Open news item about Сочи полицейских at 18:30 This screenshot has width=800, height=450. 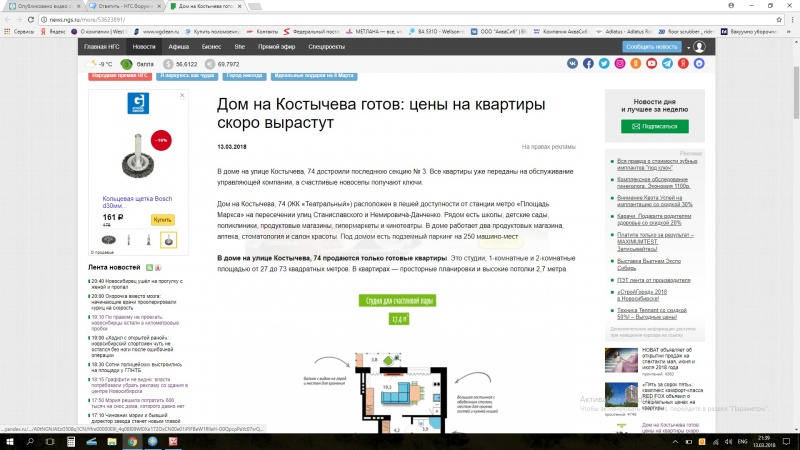136,367
